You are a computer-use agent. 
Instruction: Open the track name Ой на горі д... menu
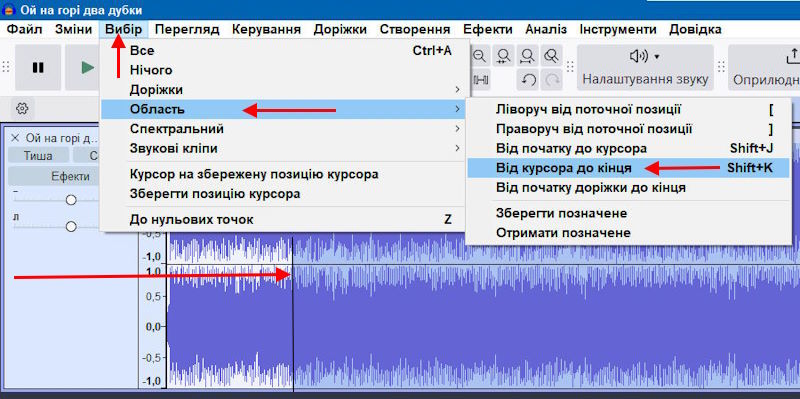[x=61, y=138]
